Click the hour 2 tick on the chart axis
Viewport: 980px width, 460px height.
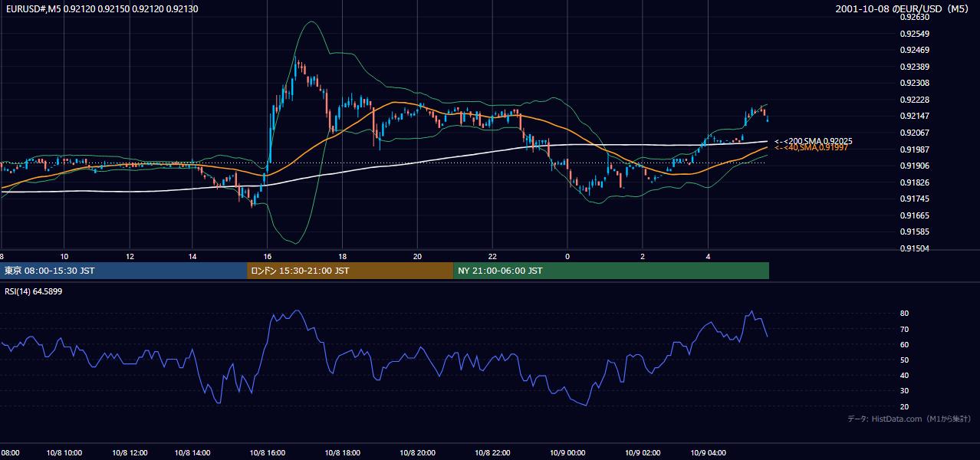click(643, 256)
